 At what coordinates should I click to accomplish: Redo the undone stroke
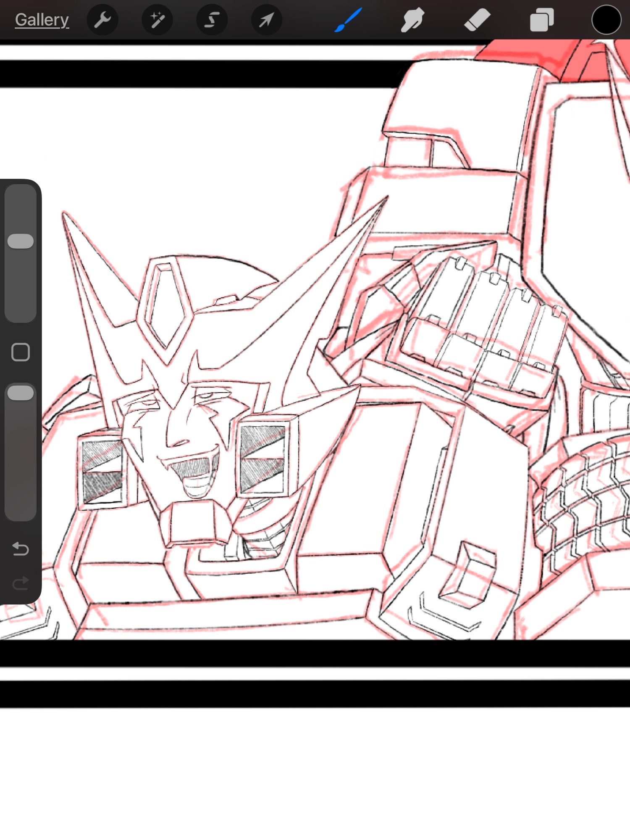(21, 583)
